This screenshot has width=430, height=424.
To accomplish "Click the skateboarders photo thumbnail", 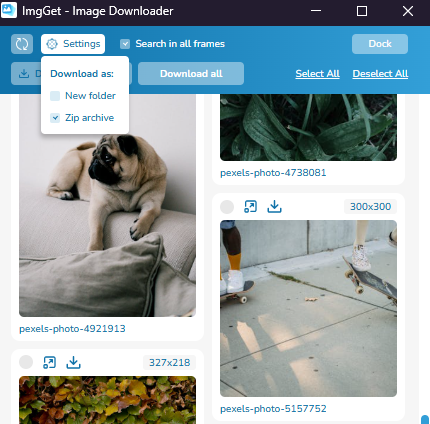I will pyautogui.click(x=308, y=308).
